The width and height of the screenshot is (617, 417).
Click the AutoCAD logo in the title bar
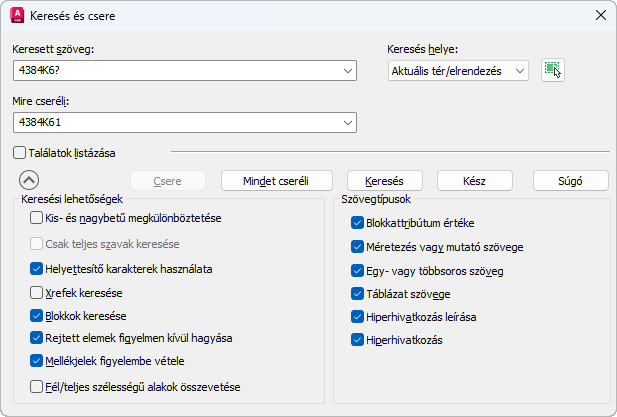pos(16,15)
